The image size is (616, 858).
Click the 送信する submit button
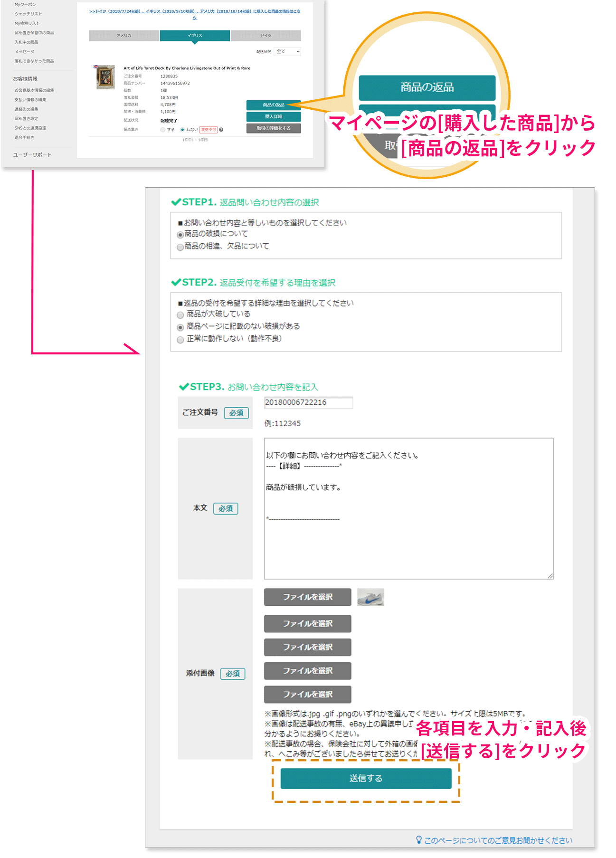[x=366, y=778]
